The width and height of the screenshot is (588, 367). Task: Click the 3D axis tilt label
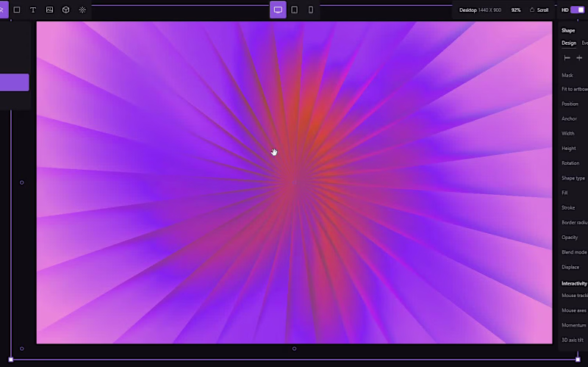pyautogui.click(x=573, y=340)
